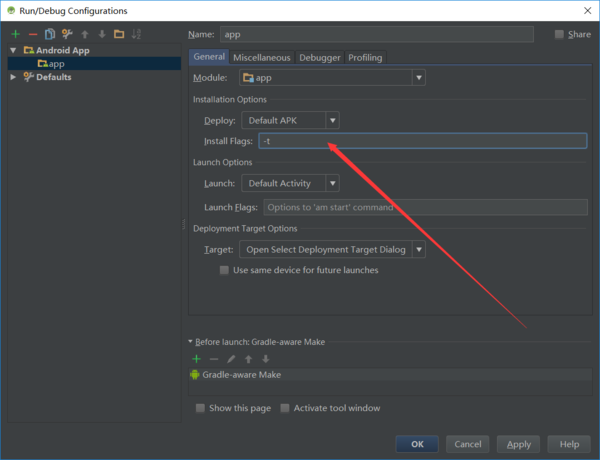
Task: Move the Before launch task down
Action: coord(266,359)
